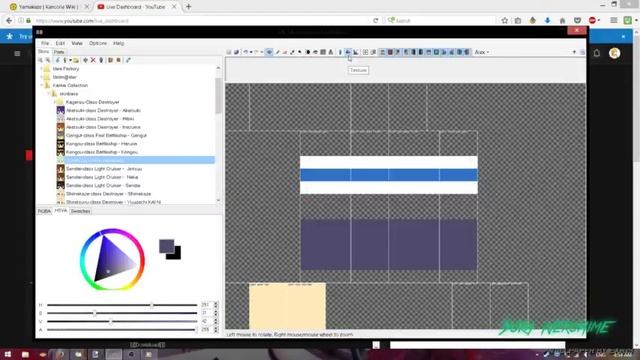The height and width of the screenshot is (360, 640).
Task: Toggle the grid overlay icon
Action: tap(365, 52)
